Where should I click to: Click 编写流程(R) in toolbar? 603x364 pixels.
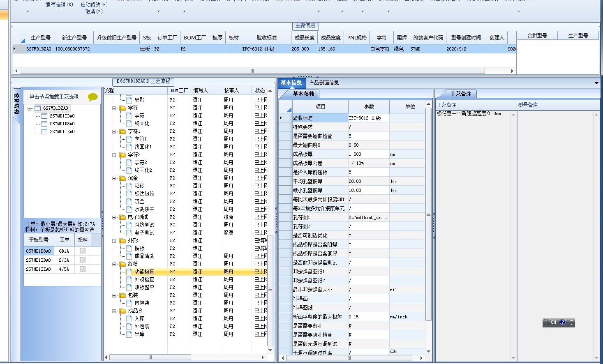click(x=59, y=5)
